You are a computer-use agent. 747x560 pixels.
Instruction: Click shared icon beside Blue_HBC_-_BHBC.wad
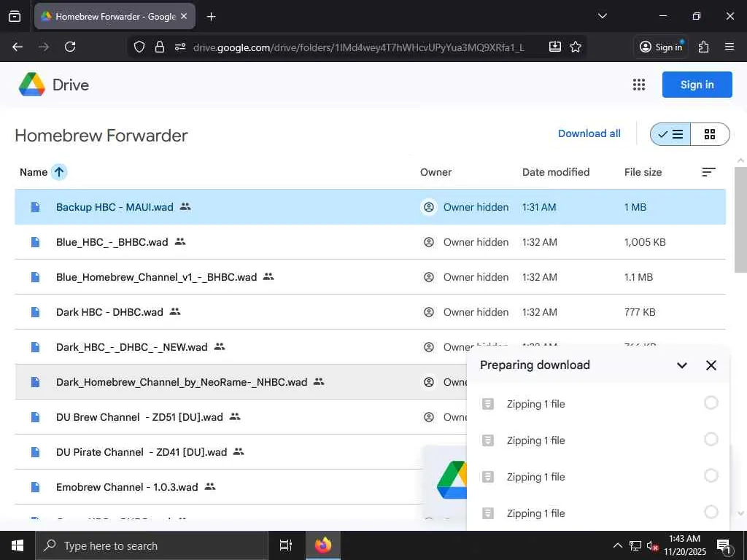tap(180, 241)
